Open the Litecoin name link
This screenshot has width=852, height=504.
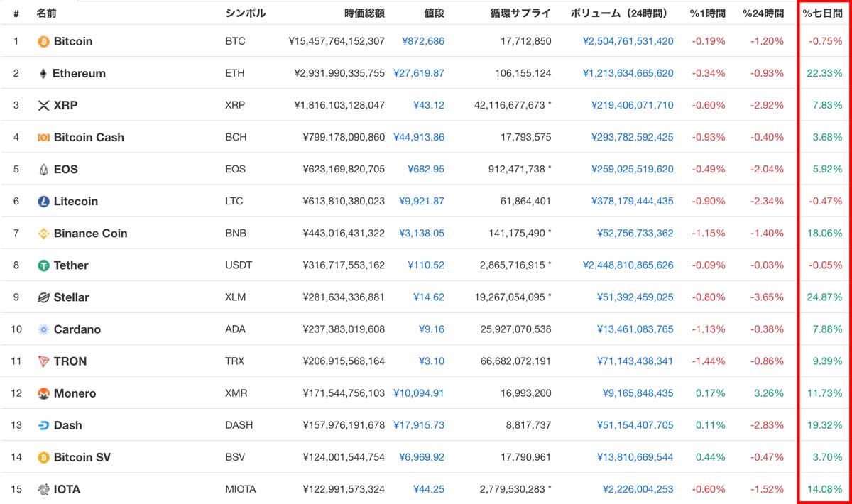[76, 201]
